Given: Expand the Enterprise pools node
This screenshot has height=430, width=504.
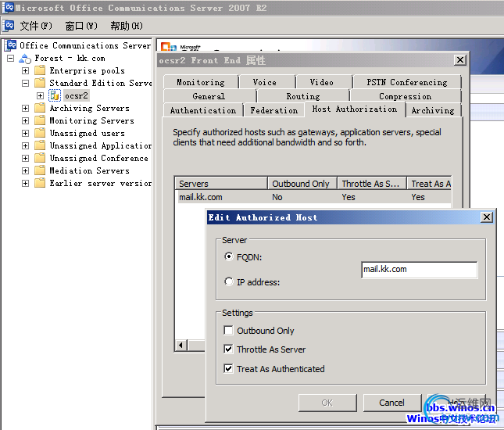Looking at the screenshot, I should tap(25, 70).
